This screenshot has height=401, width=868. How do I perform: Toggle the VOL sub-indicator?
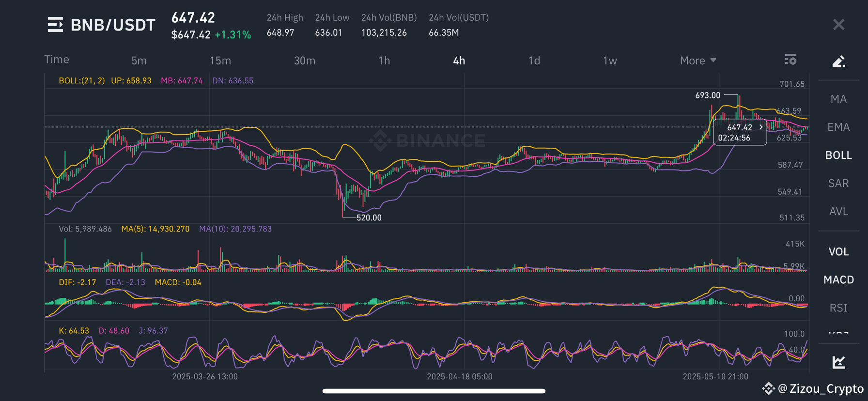pos(838,252)
